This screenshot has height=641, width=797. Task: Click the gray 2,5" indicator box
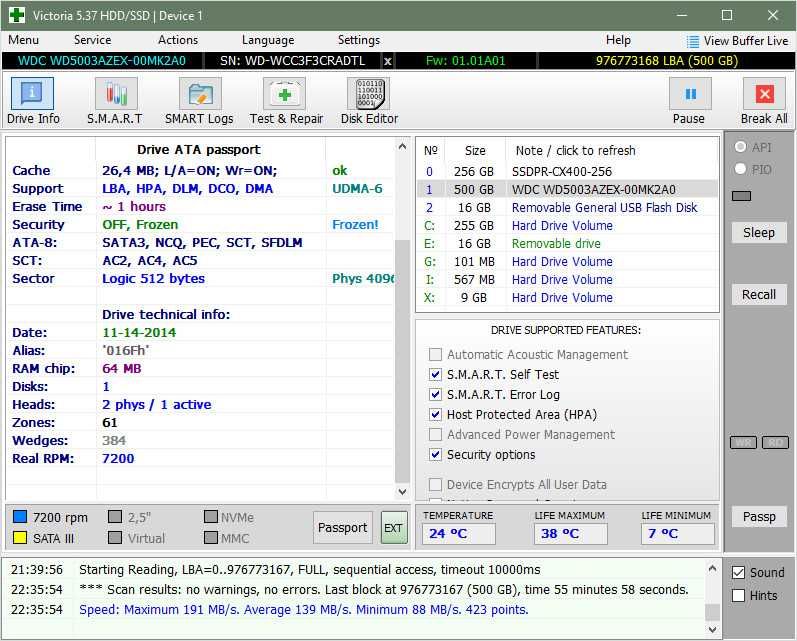tap(115, 517)
